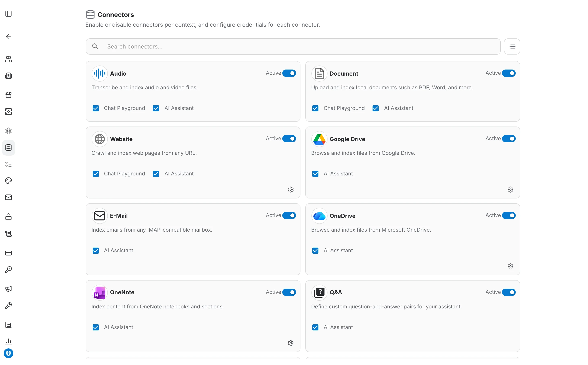
Task: Switch off the OneDrive connector toggle
Action: pos(509,215)
